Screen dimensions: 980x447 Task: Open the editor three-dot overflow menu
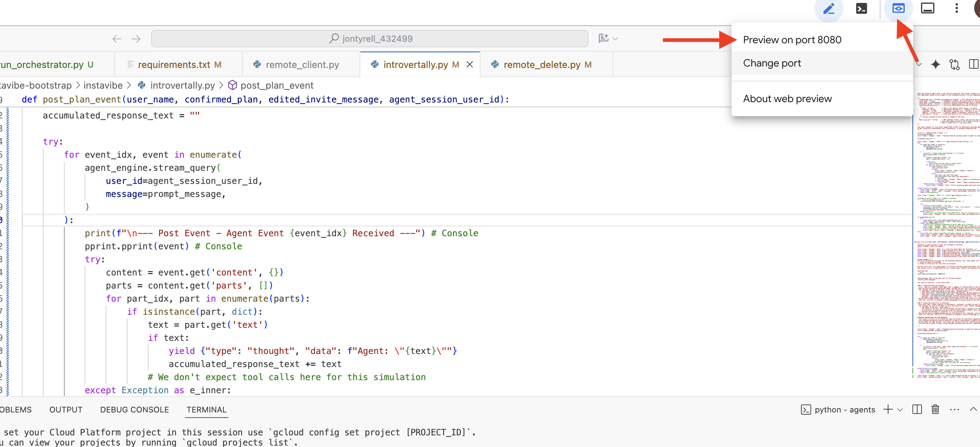[957, 8]
